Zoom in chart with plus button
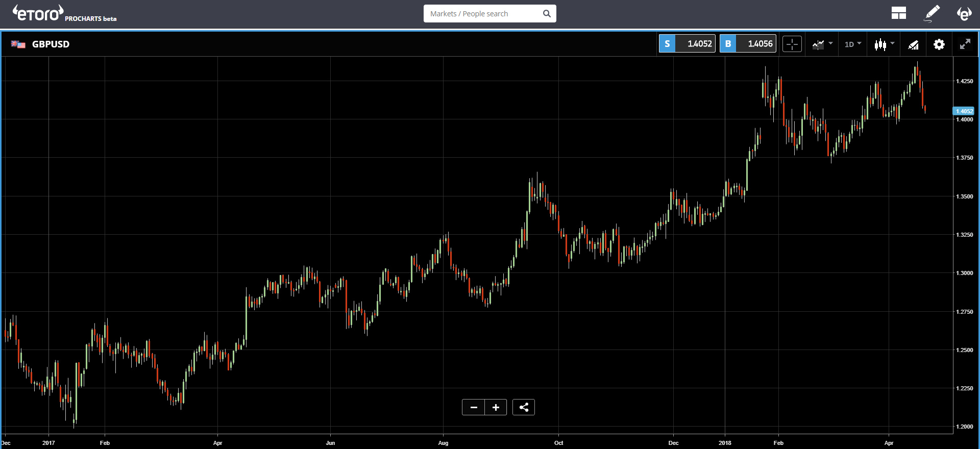 (496, 407)
